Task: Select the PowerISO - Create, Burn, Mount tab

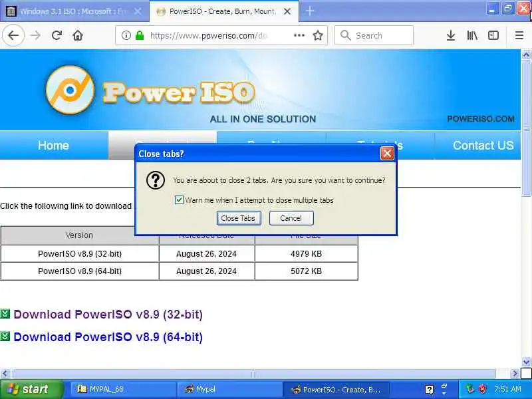Action: coord(224,11)
